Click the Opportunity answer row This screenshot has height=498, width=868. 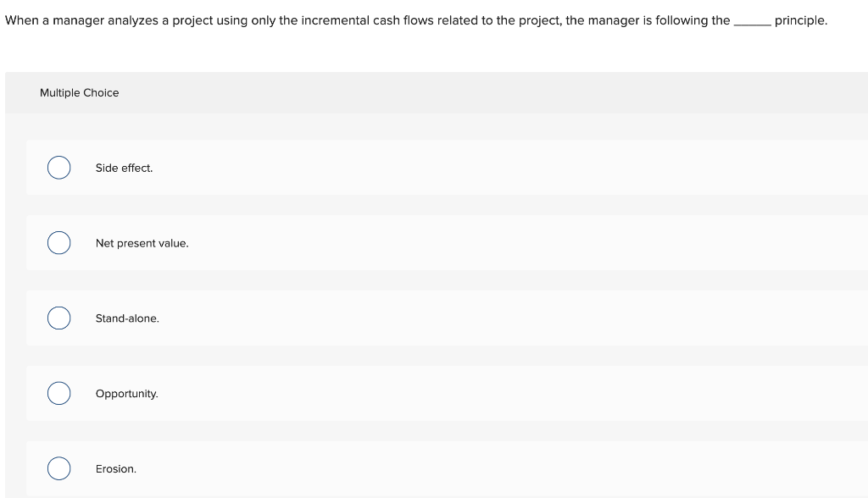[424, 394]
